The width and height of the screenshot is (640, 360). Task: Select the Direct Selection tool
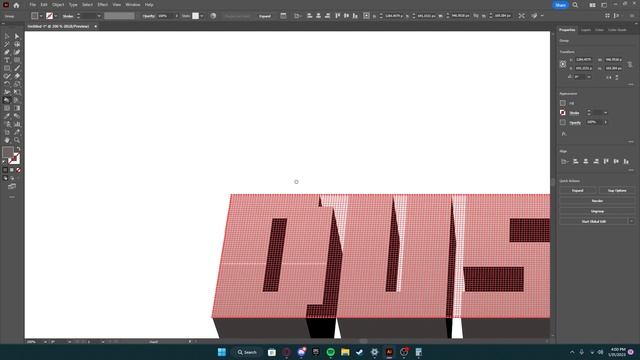coord(17,36)
